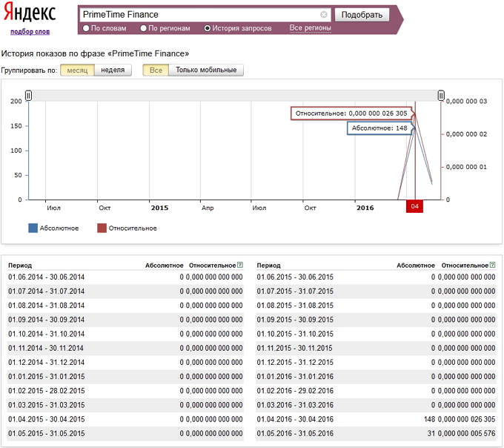The height and width of the screenshot is (448, 504).
Task: Click the '2016' axis label
Action: coord(365,208)
